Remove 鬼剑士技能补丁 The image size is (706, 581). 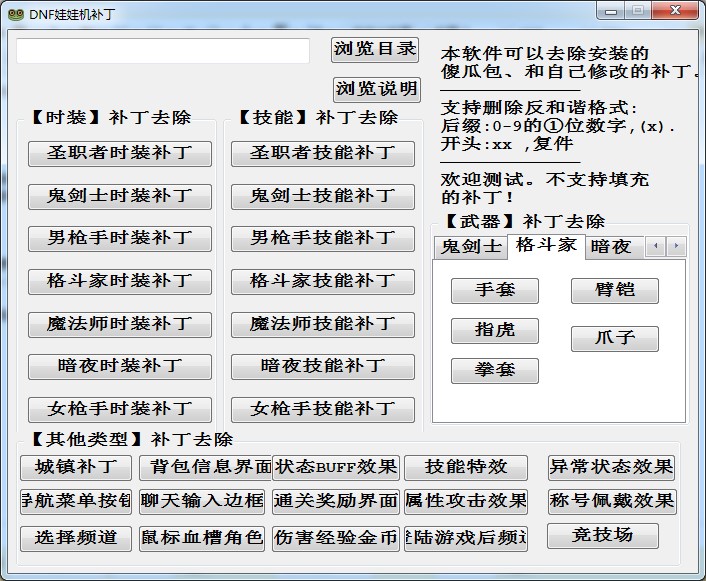click(323, 197)
